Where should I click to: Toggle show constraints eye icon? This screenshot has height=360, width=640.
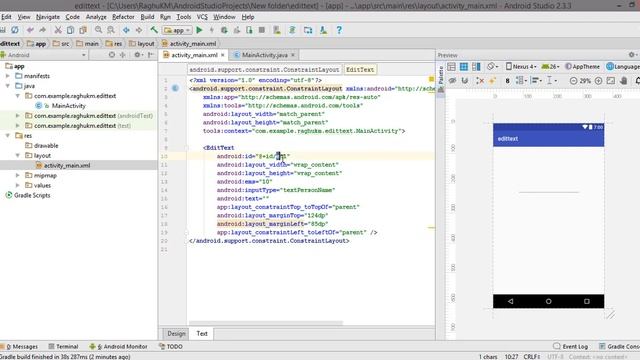(452, 81)
